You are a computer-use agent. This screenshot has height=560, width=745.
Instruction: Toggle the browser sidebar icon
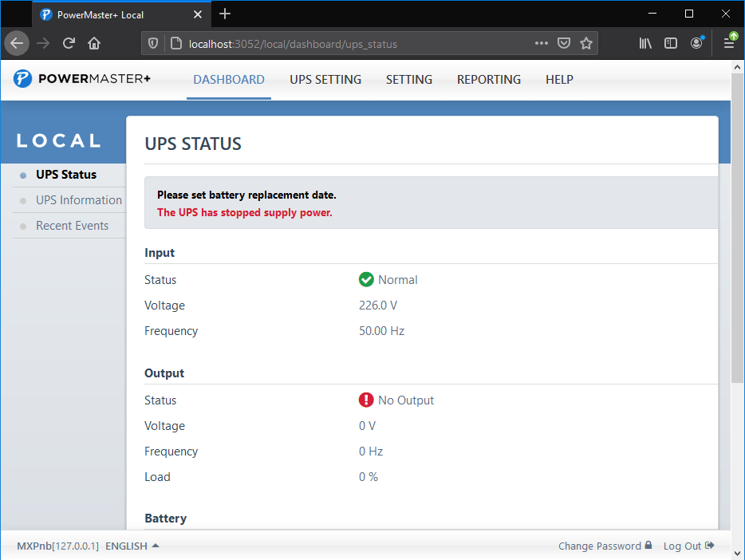pyautogui.click(x=671, y=44)
